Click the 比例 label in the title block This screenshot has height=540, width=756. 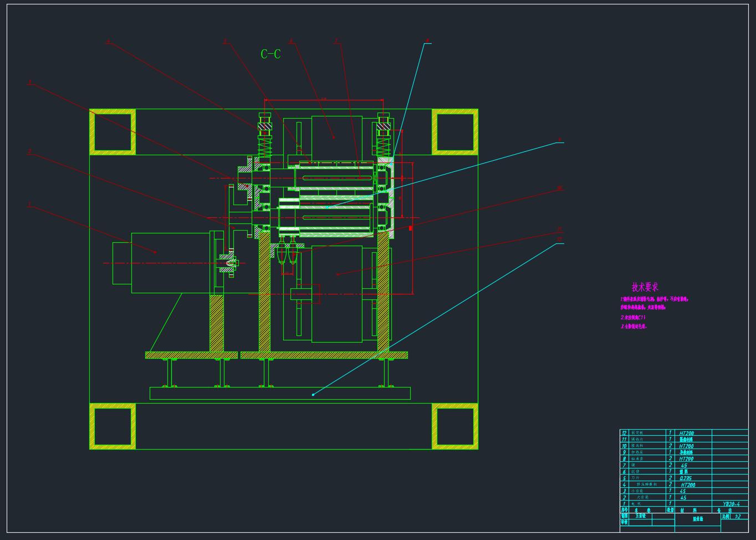[x=726, y=517]
